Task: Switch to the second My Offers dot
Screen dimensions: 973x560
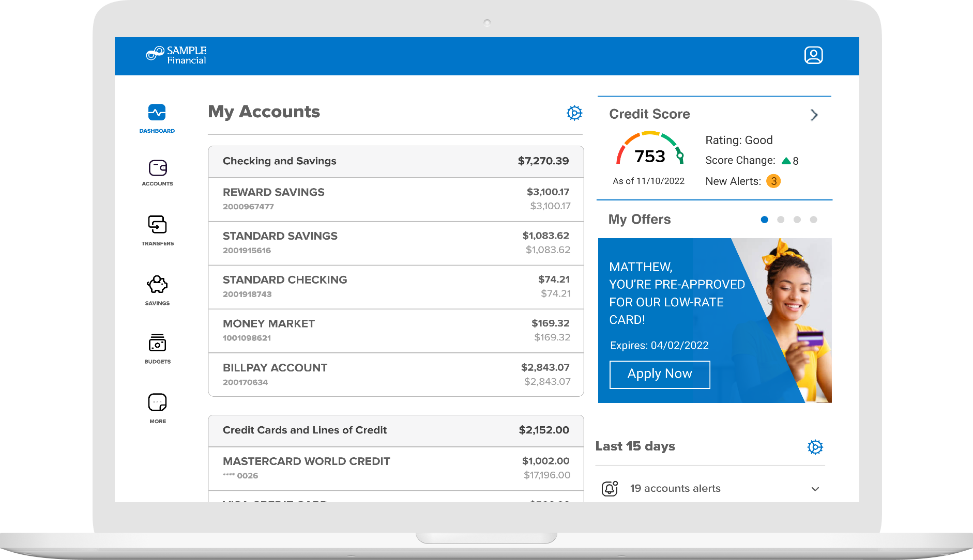Action: [781, 220]
